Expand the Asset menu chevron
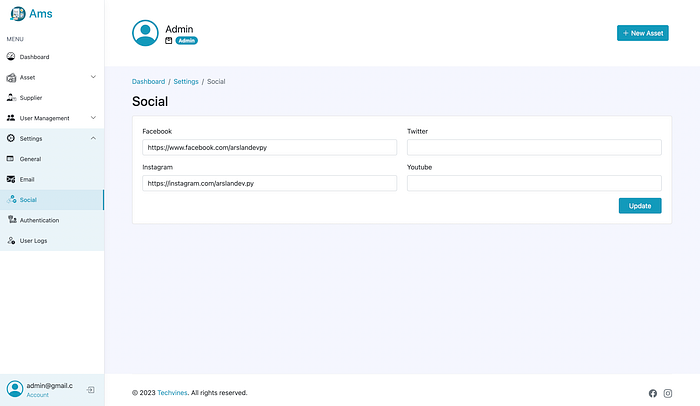The height and width of the screenshot is (406, 700). click(x=93, y=77)
